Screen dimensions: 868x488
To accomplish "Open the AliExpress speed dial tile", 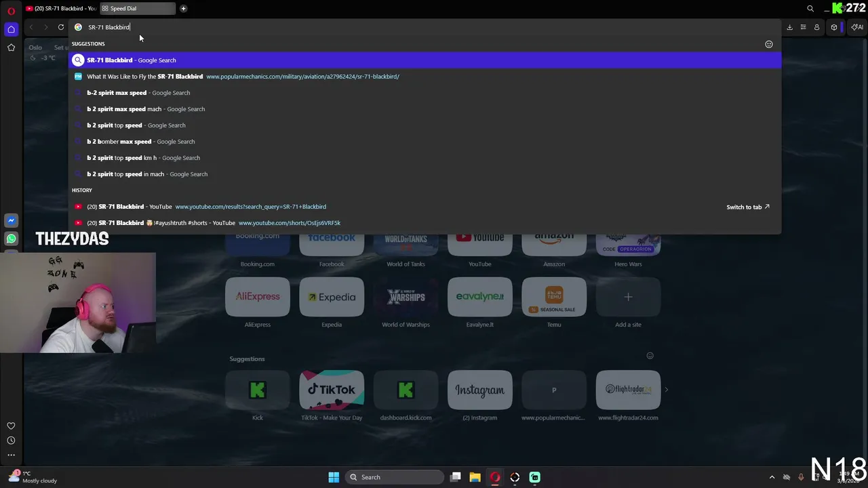I will pyautogui.click(x=257, y=297).
